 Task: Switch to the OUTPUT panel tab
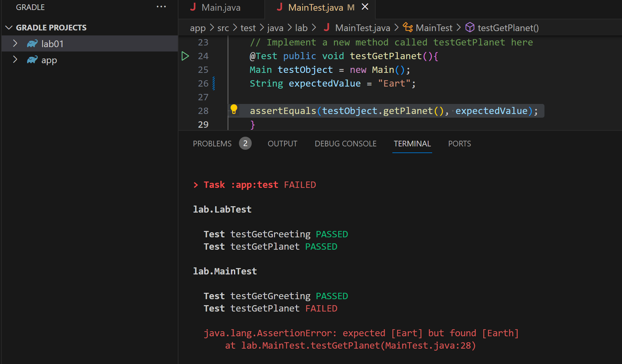point(282,144)
